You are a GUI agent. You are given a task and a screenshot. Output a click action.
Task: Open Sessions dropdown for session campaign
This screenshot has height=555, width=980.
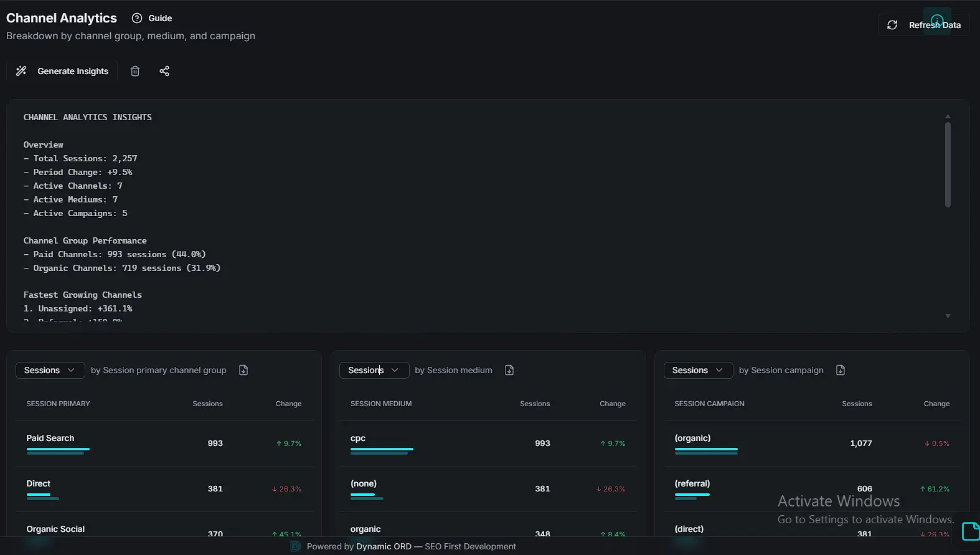698,370
